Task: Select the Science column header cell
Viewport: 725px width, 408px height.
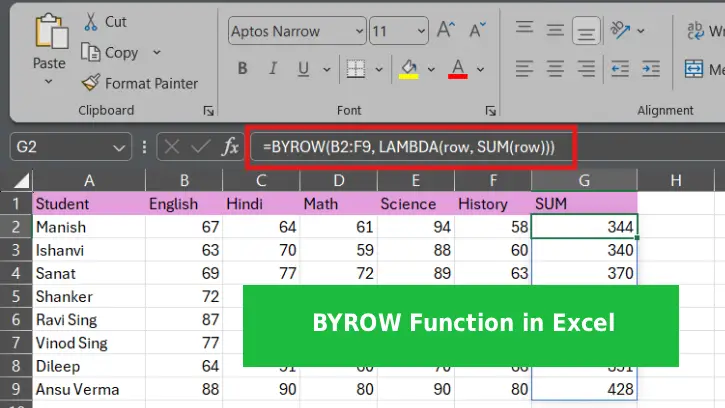Action: (x=416, y=204)
